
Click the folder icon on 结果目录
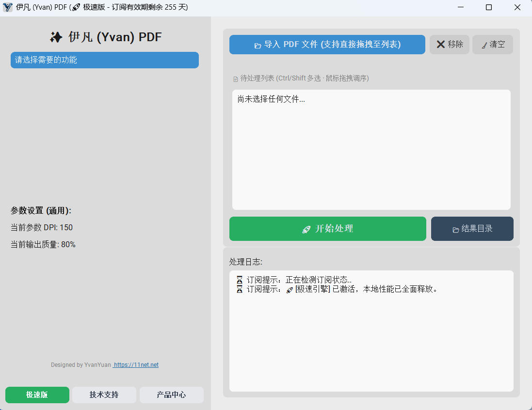pos(456,230)
